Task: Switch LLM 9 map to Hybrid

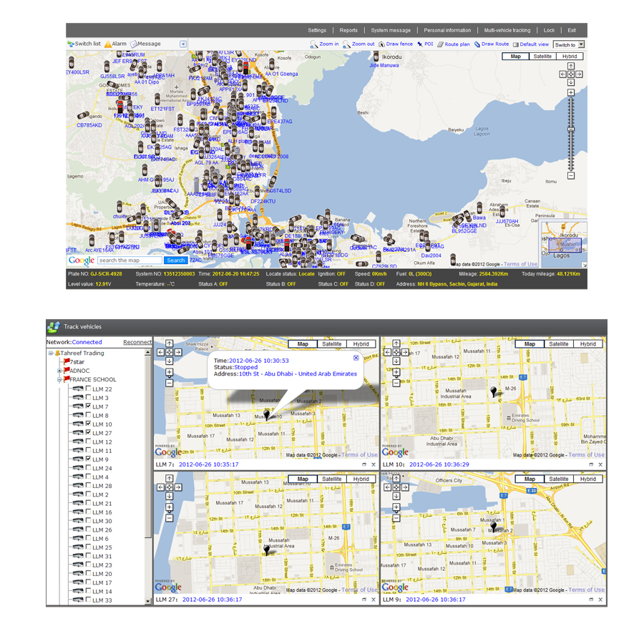Action: click(x=588, y=479)
